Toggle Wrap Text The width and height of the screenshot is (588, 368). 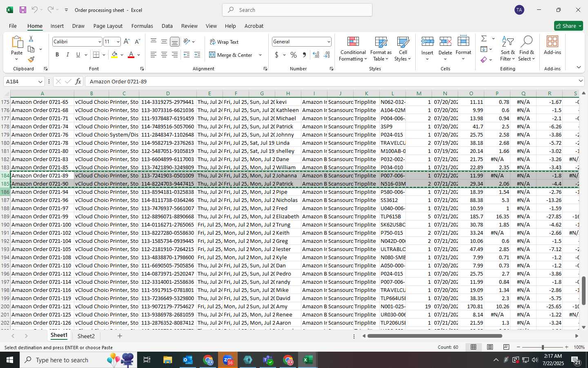click(224, 42)
